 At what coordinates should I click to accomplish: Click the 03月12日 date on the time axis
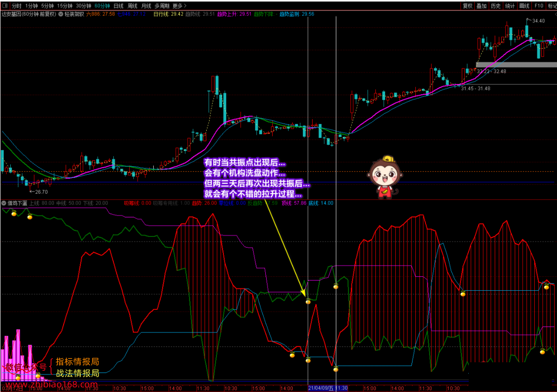(x=12, y=388)
